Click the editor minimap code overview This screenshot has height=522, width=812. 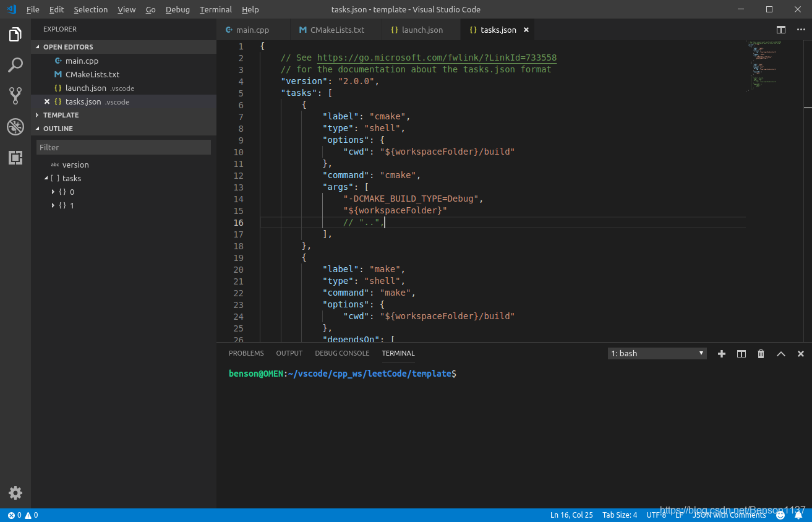[764, 66]
